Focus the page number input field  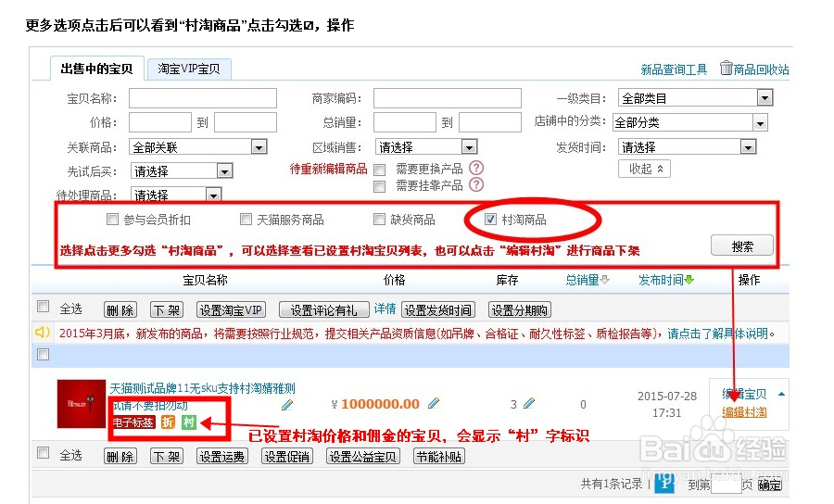coord(726,485)
